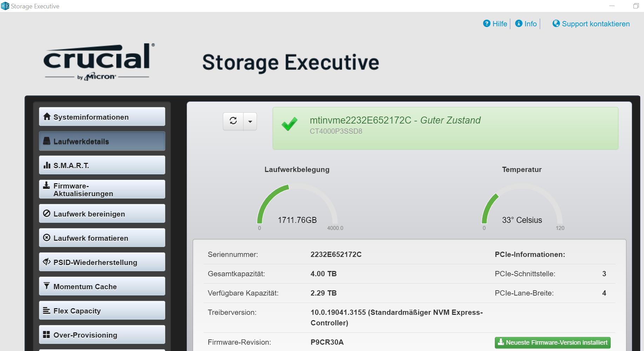Click the Gesamtkapazität value 4.00 TB
644x351 pixels.
(x=324, y=274)
